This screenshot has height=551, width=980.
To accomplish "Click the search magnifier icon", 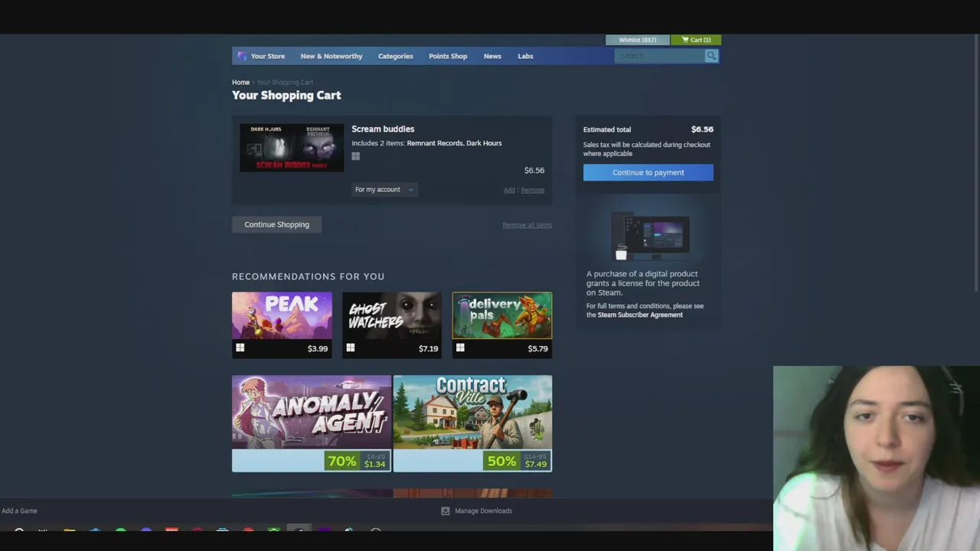I will tap(711, 56).
